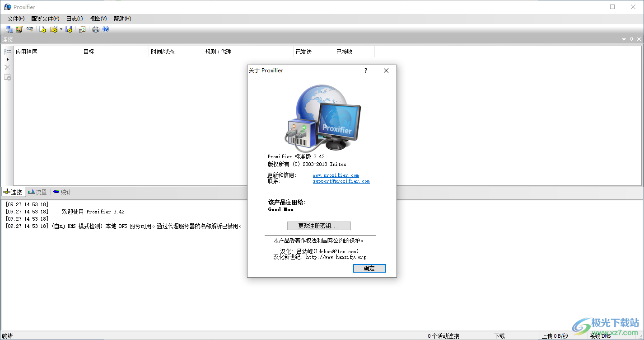Click the 已发送 column header
The width and height of the screenshot is (644, 340).
(x=313, y=52)
